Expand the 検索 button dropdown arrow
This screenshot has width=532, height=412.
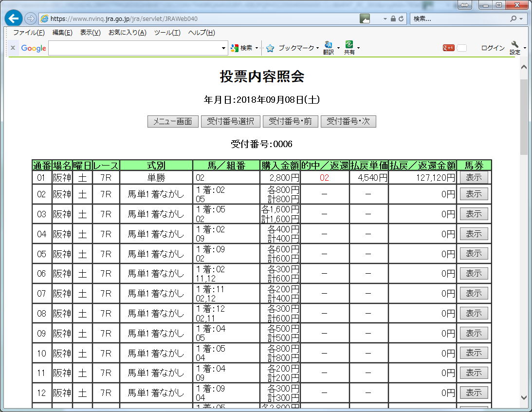(257, 48)
